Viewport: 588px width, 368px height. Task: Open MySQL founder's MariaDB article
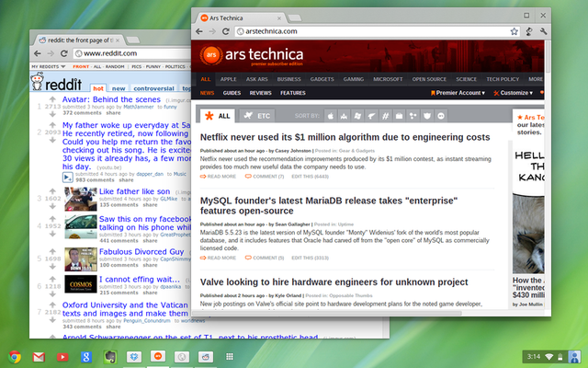[329, 205]
